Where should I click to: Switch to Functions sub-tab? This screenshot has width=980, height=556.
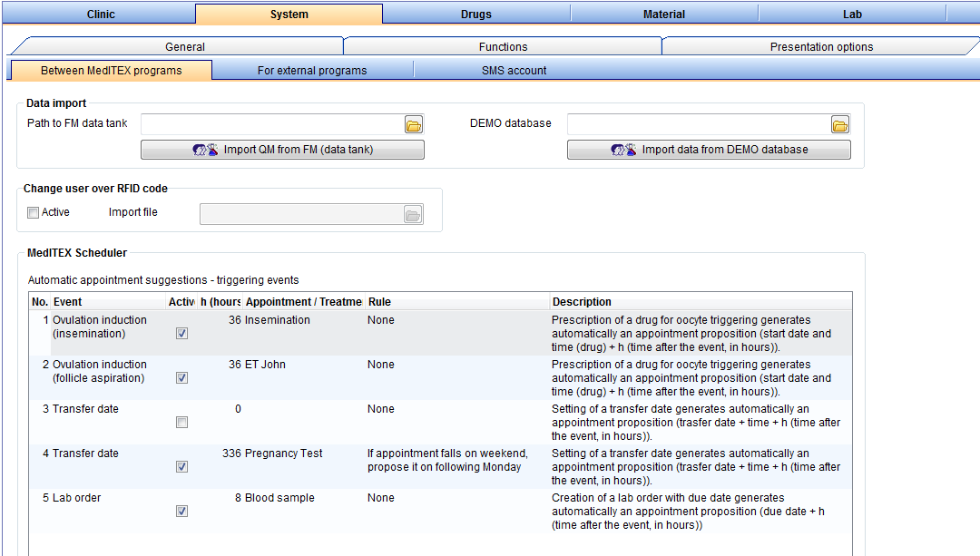[x=503, y=46]
